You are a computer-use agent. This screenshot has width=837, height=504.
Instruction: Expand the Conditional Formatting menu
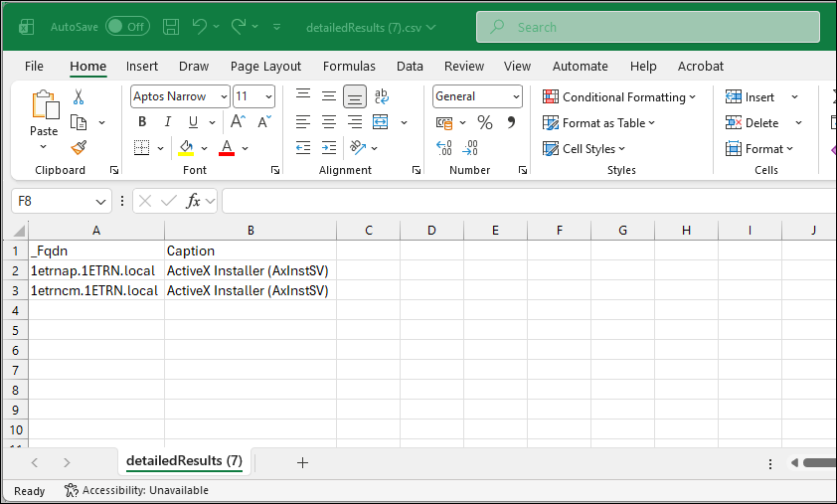tap(619, 96)
